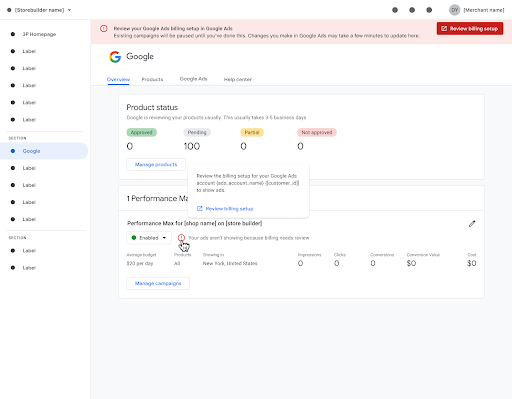Click the red billing warning icon beside Enabled
Viewport: 512px width, 399px height.
(181, 238)
